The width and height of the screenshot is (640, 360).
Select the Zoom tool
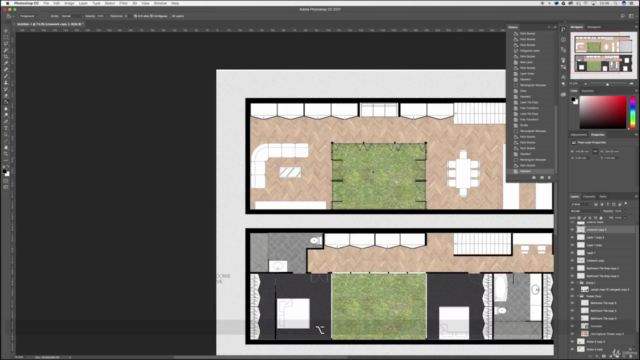coord(6,154)
